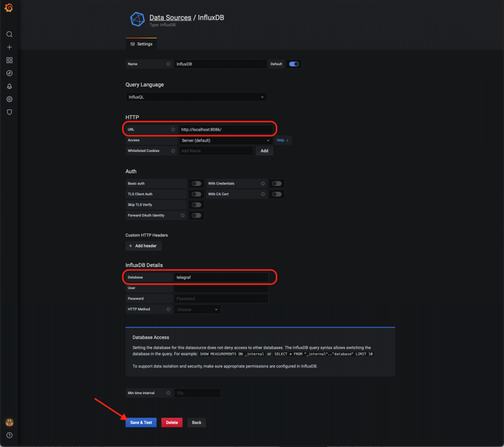The height and width of the screenshot is (447, 504).
Task: Expand the Help link next to Access
Action: coord(283,140)
